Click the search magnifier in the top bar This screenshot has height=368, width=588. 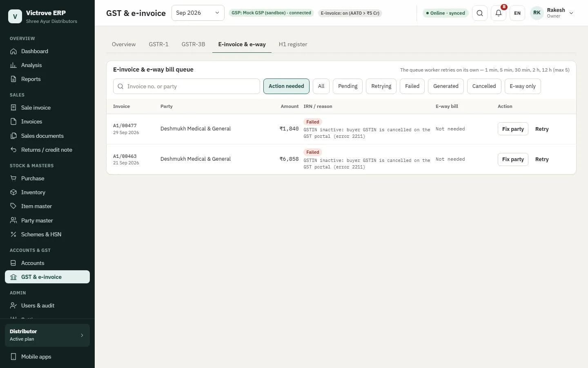coord(480,13)
